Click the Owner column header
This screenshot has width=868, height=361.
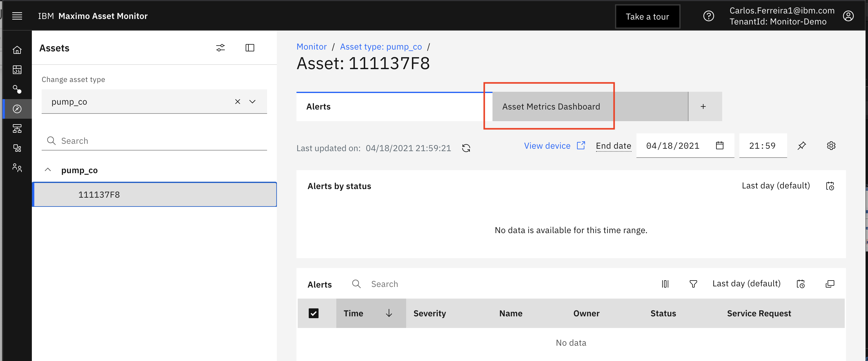(586, 313)
